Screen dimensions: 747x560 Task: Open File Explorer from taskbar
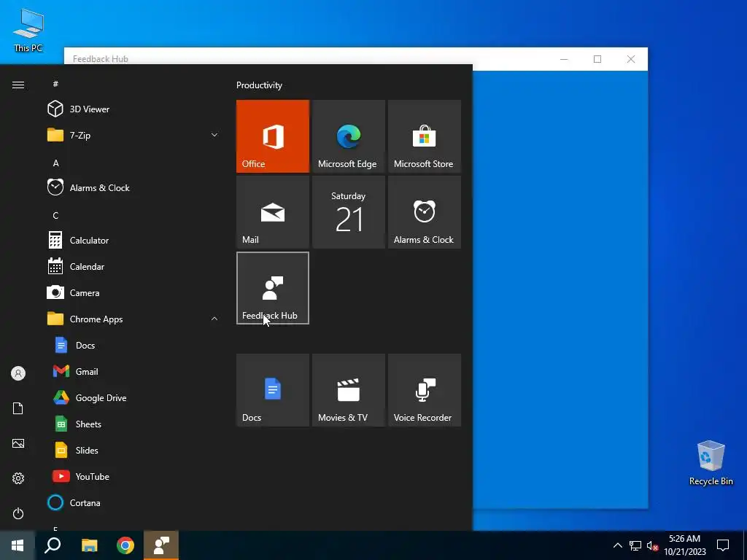[x=89, y=545]
